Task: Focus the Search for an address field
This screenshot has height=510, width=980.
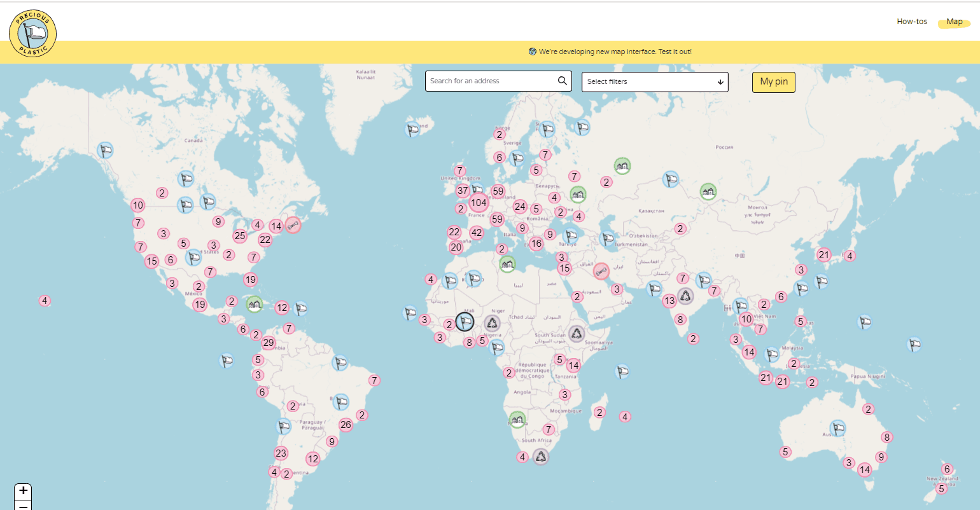Action: (490, 81)
